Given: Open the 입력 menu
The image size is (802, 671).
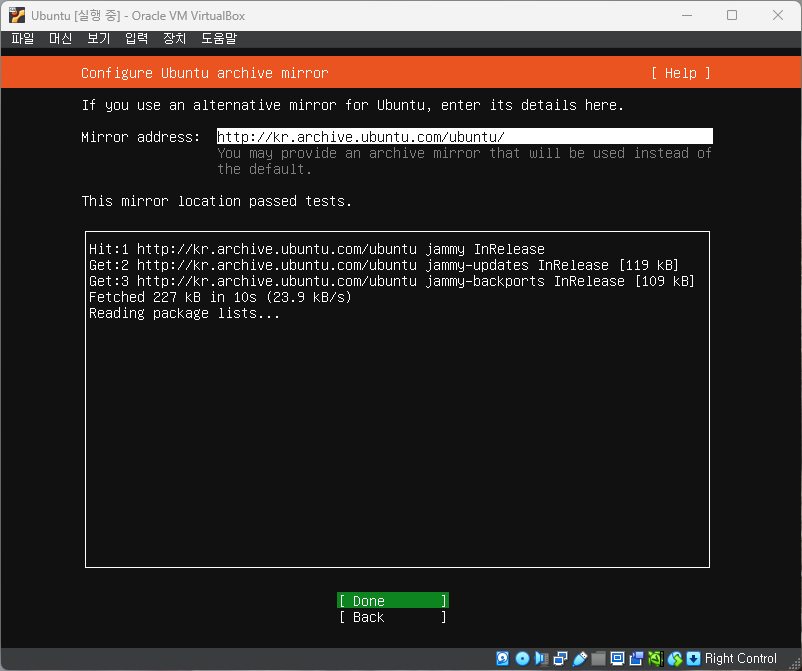Looking at the screenshot, I should coord(137,38).
